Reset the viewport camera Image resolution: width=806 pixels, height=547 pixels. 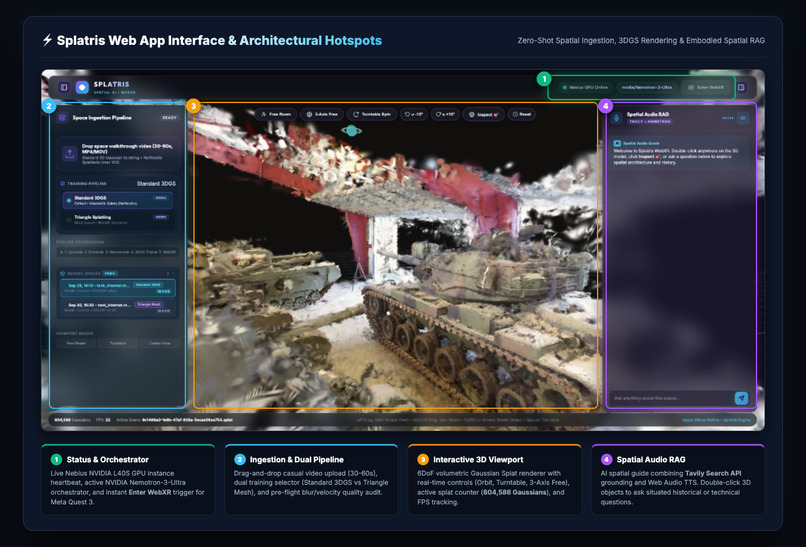(522, 114)
